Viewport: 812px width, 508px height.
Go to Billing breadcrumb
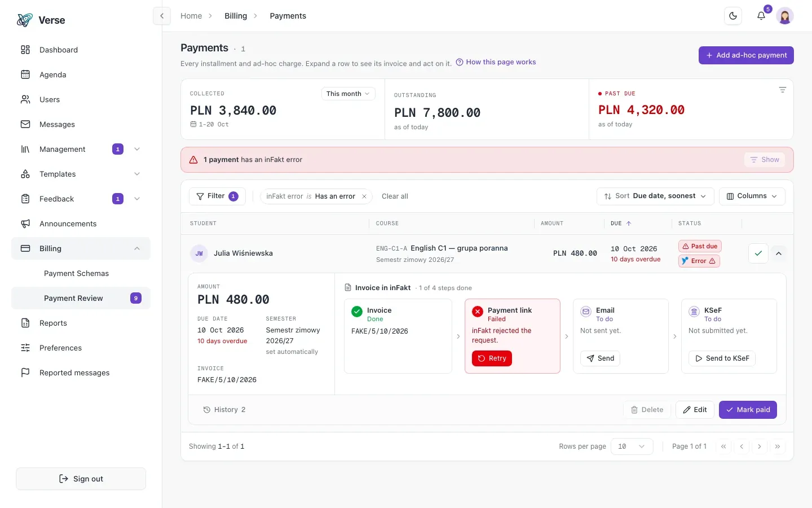tap(236, 16)
